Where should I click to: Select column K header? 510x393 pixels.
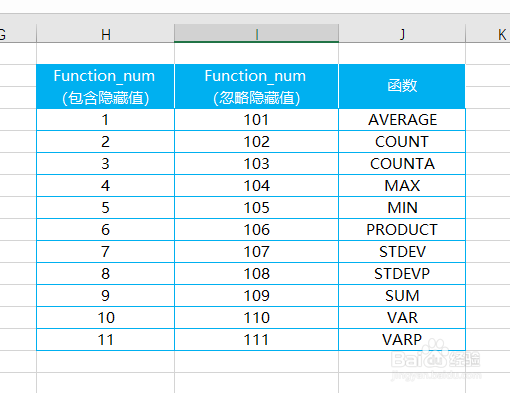pyautogui.click(x=488, y=34)
